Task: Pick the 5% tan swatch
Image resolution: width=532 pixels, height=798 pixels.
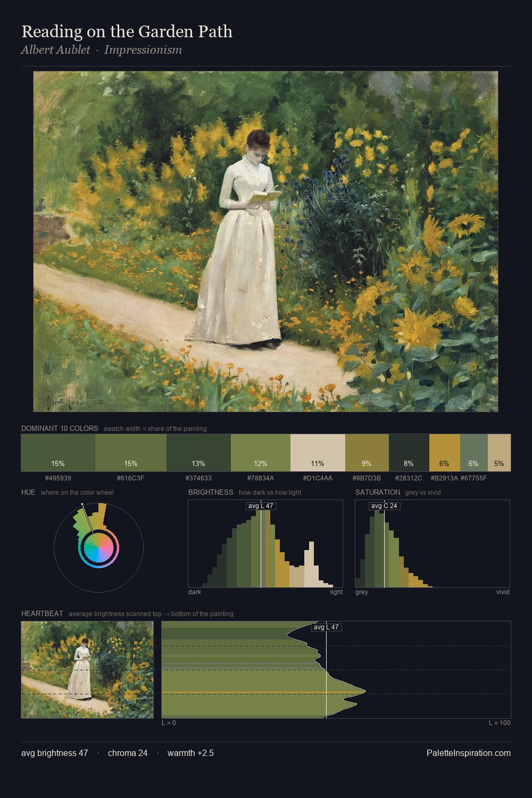Action: 499,453
